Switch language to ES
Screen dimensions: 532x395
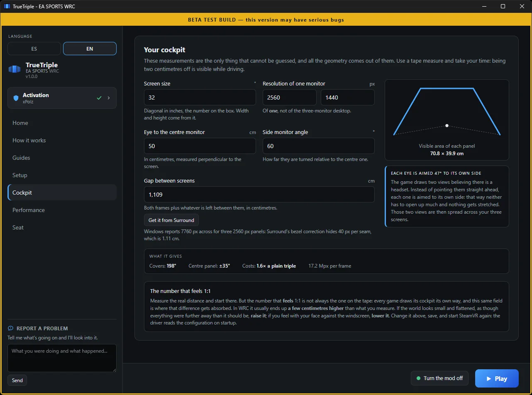pyautogui.click(x=34, y=49)
